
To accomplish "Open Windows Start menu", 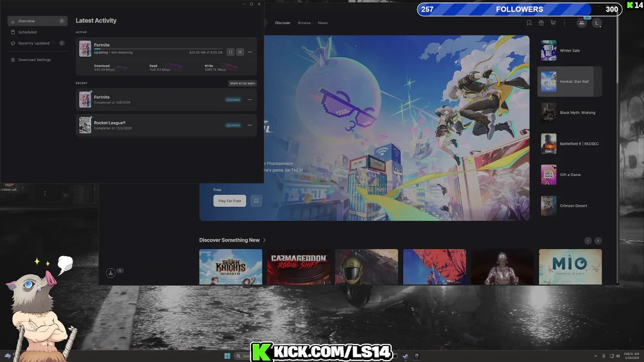I will (227, 356).
